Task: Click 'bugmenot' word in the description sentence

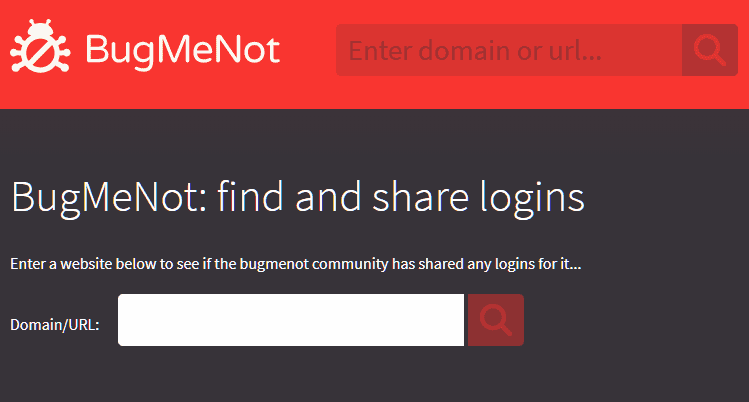Action: coord(274,265)
